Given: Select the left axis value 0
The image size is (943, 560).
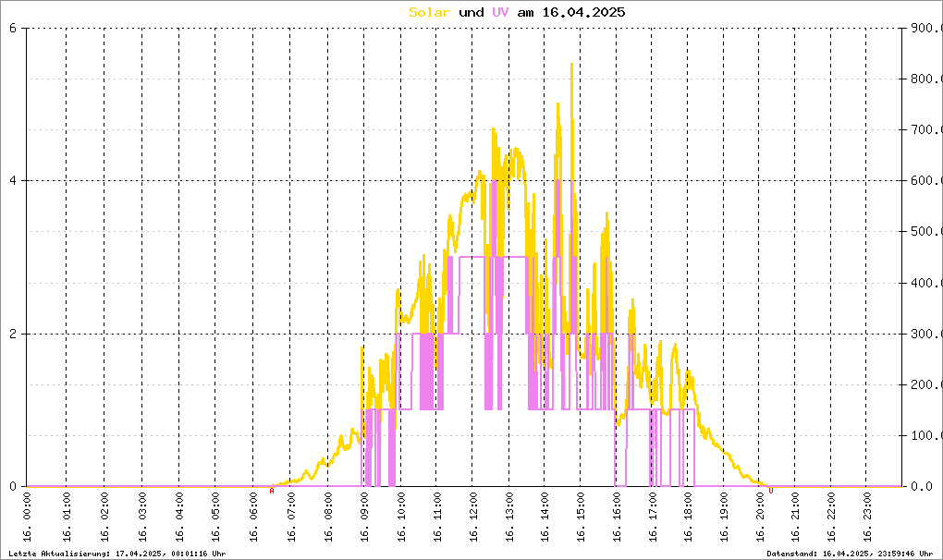Looking at the screenshot, I should [12, 486].
